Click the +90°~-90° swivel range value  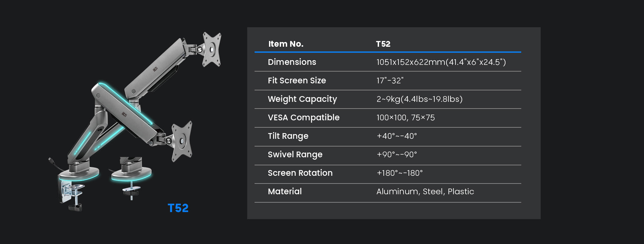pos(397,155)
